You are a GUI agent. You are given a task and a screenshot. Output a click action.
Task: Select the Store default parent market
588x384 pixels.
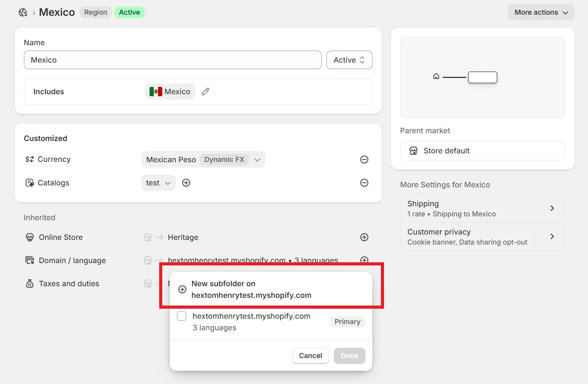coord(483,151)
